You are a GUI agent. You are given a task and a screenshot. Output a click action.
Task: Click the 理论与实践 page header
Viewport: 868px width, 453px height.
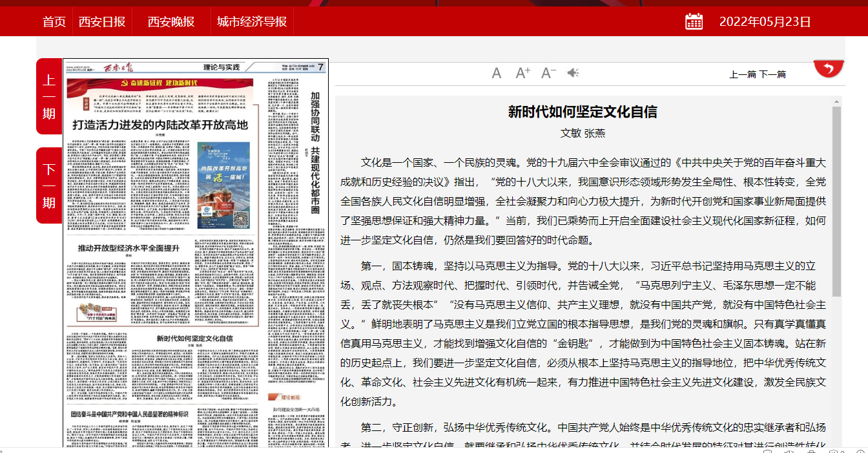point(222,67)
